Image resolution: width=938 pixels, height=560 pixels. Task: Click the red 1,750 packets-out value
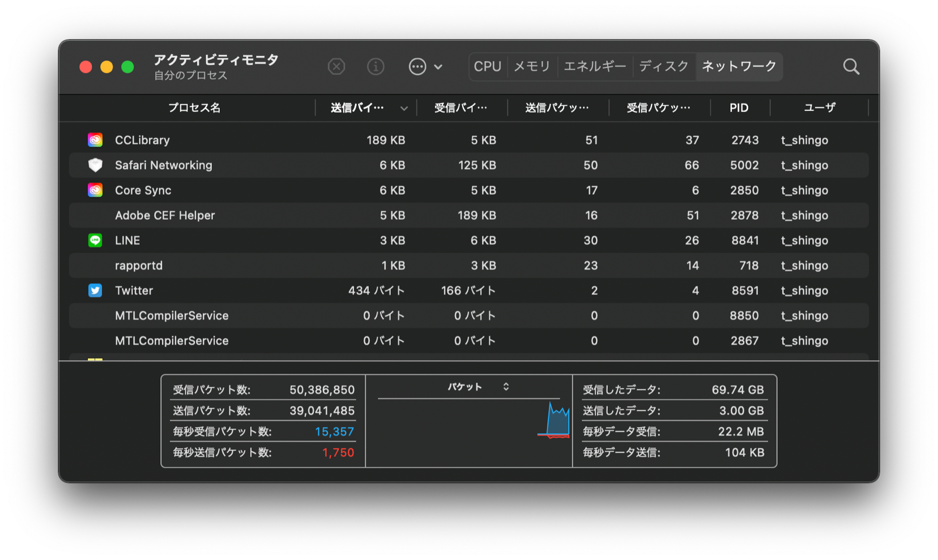[x=338, y=452]
